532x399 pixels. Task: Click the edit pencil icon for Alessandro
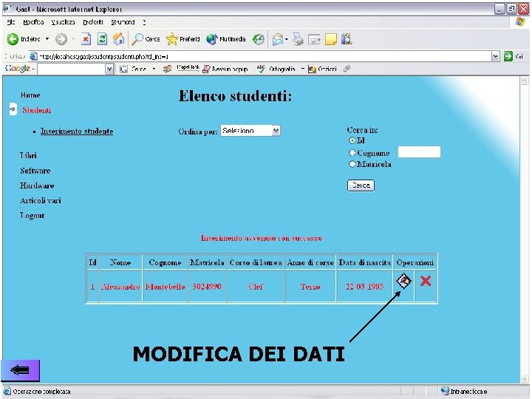tap(403, 282)
